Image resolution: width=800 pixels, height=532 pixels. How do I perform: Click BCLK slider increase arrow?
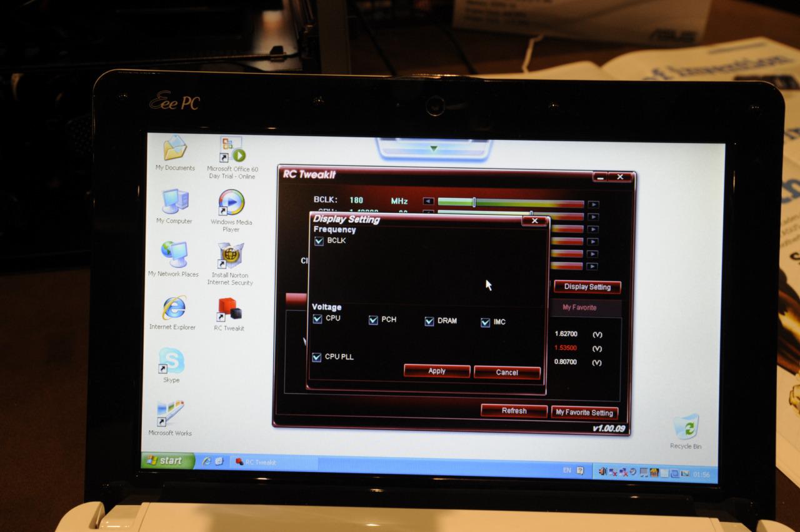[594, 204]
